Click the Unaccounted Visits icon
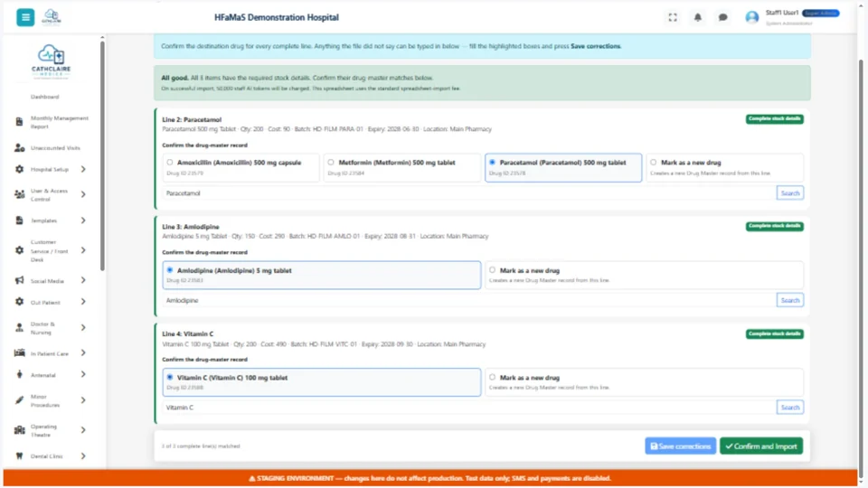This screenshot has height=488, width=868. click(x=19, y=147)
